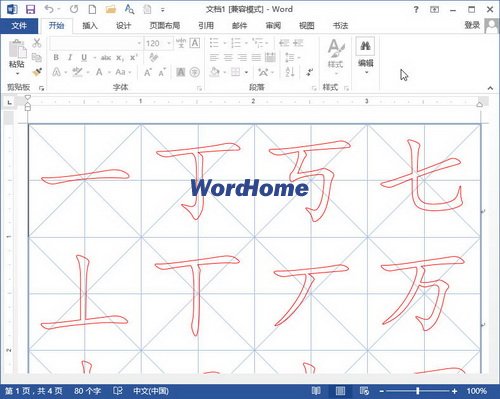Click the clear formatting eraser icon
500x399 pixels.
click(153, 57)
